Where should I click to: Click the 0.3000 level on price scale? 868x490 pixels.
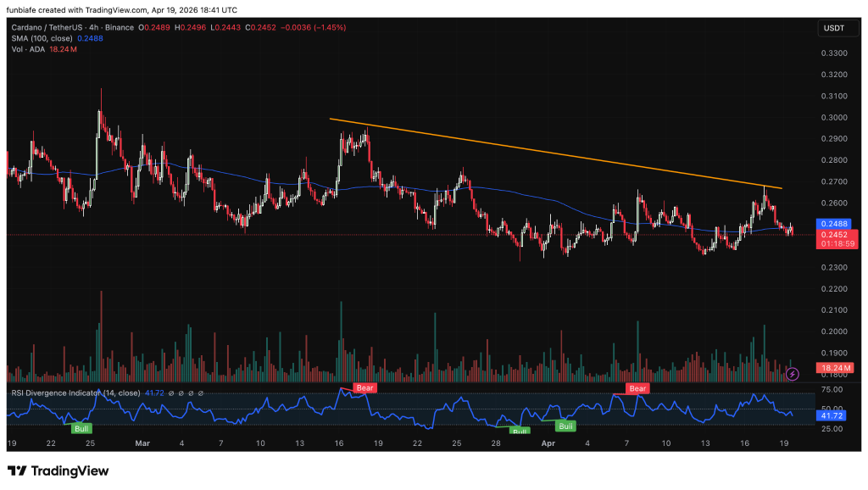tap(834, 117)
